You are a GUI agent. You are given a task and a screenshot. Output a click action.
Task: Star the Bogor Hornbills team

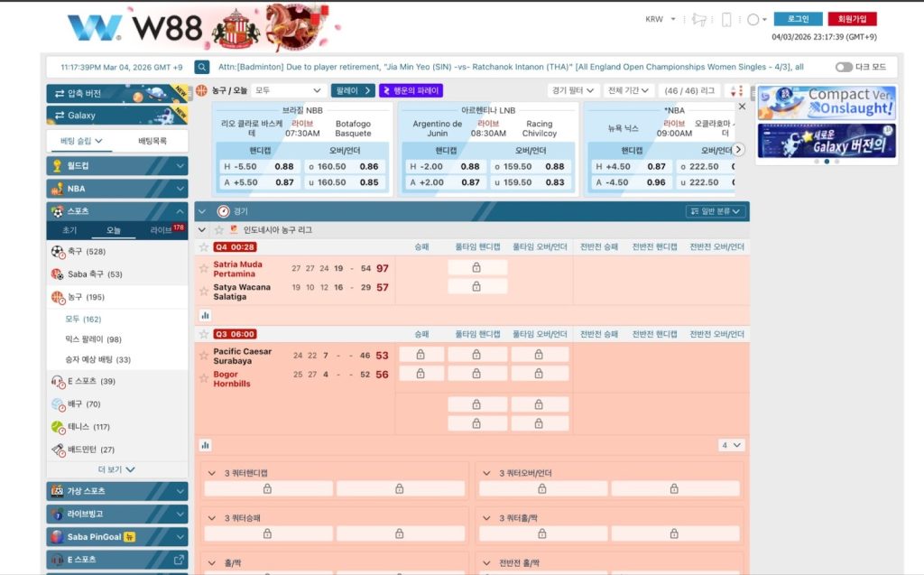tap(204, 378)
